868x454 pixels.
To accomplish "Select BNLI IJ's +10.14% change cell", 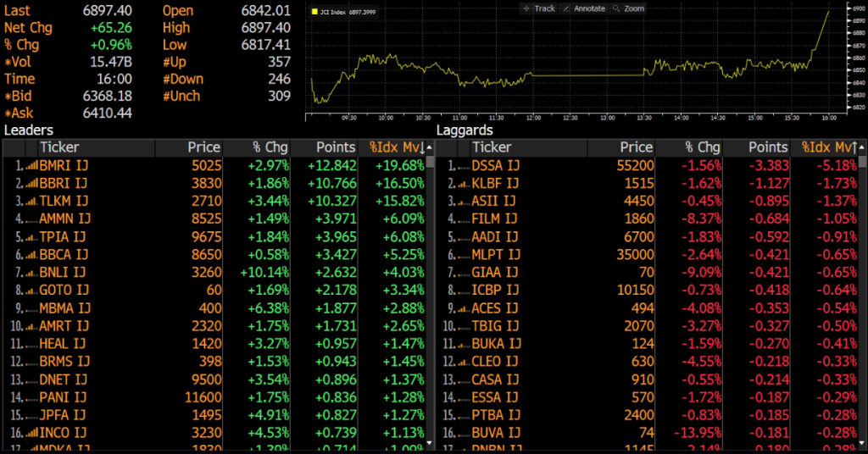I will (264, 272).
